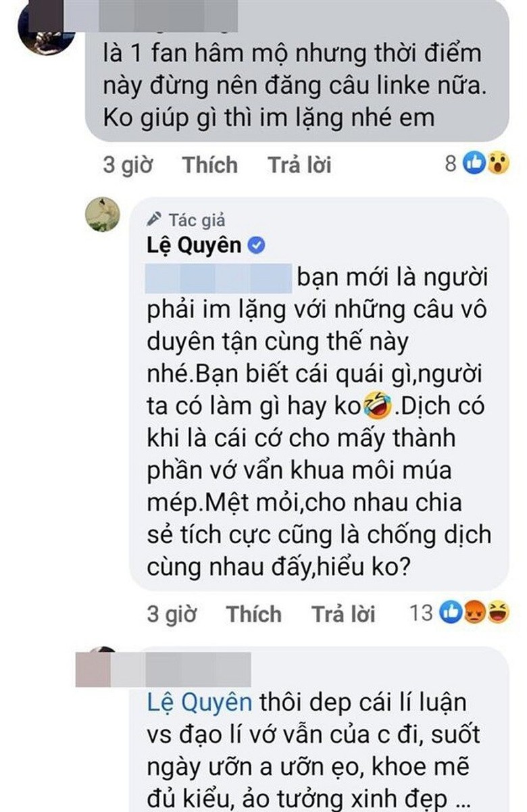Click the blurred tagged name in Lệ Quyên's reply
The height and width of the screenshot is (812, 527).
click(218, 278)
